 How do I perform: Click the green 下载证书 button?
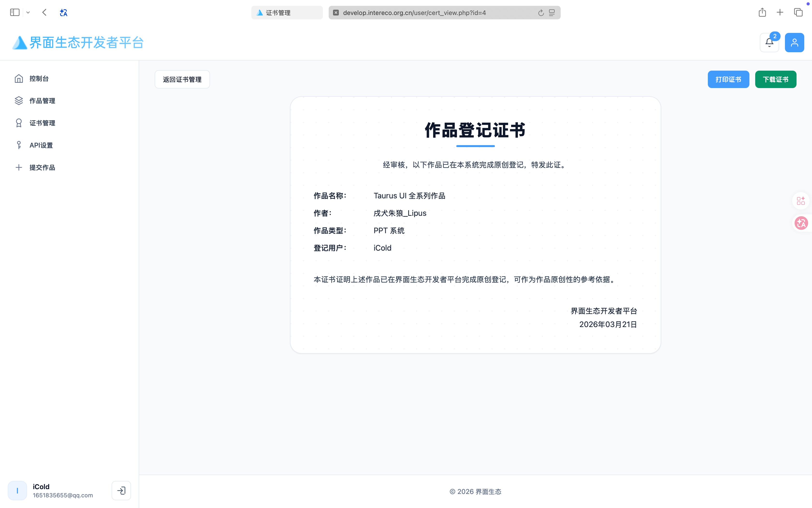tap(776, 79)
